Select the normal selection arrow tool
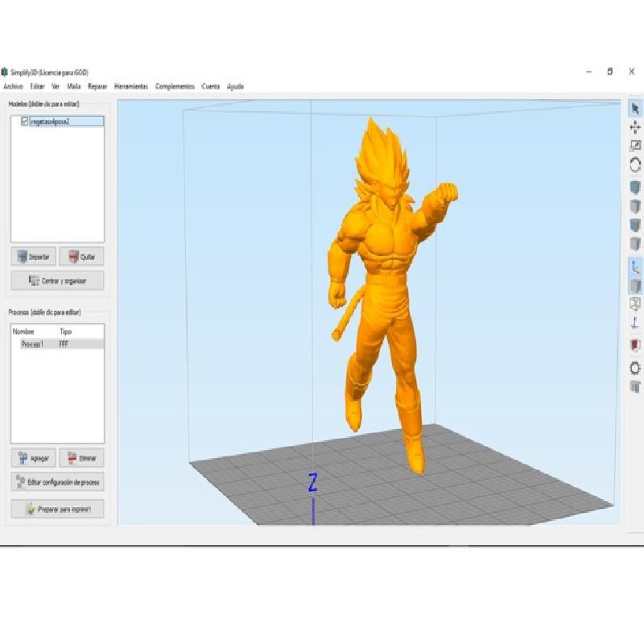The height and width of the screenshot is (644, 644). pyautogui.click(x=635, y=109)
